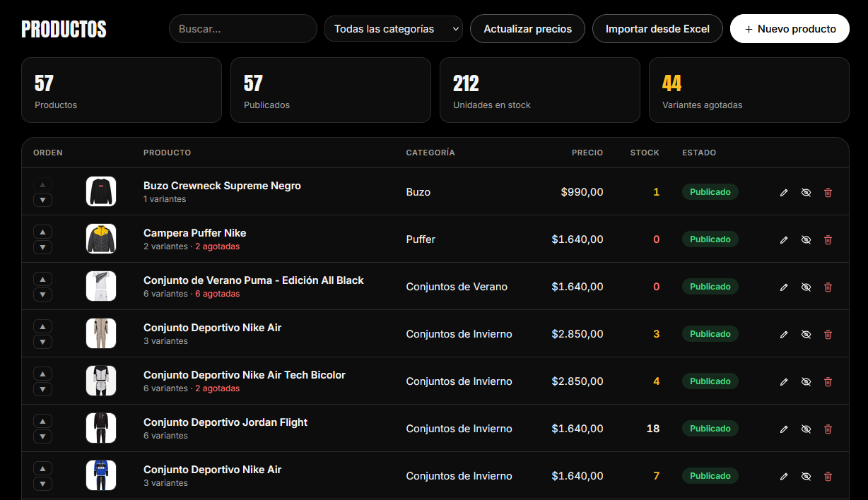Click the 212 Unidades en stock card
The height and width of the screenshot is (500, 868).
pos(540,90)
